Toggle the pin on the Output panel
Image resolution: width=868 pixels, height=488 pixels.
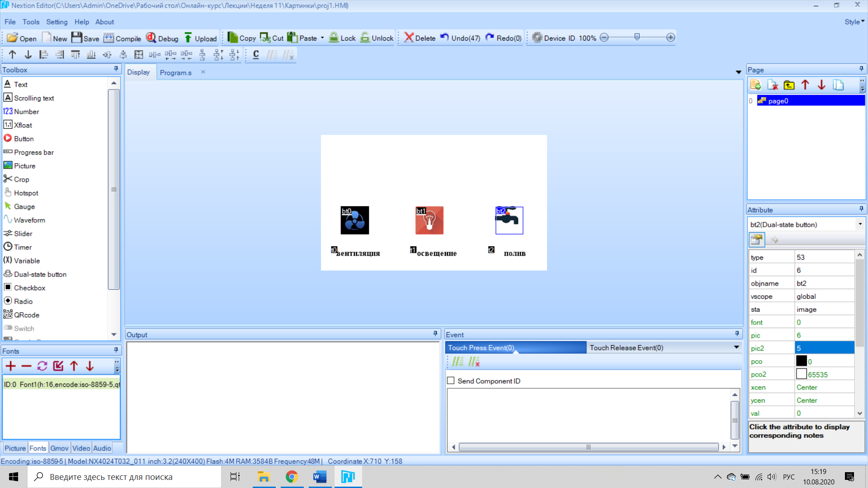coord(435,334)
